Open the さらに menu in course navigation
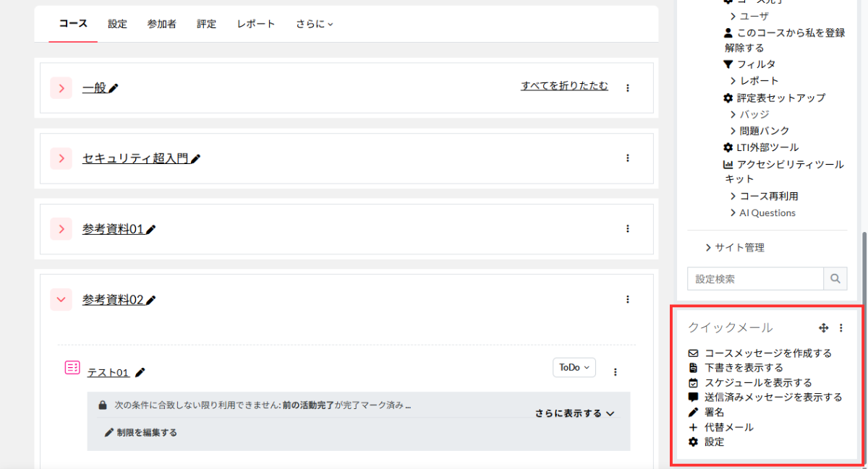868x469 pixels. [x=315, y=24]
